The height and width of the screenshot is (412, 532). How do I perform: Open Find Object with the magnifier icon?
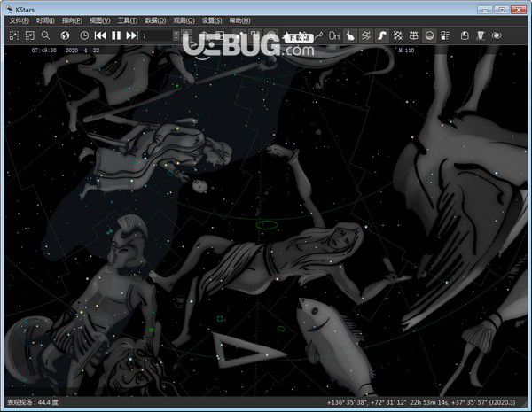coord(45,35)
